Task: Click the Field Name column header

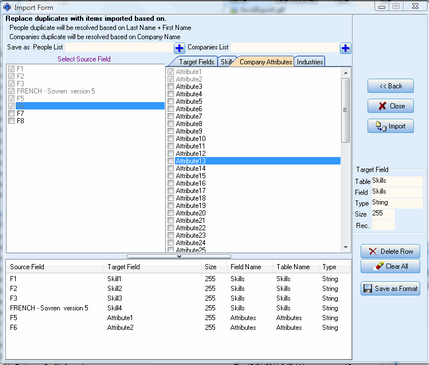Action: tap(250, 267)
